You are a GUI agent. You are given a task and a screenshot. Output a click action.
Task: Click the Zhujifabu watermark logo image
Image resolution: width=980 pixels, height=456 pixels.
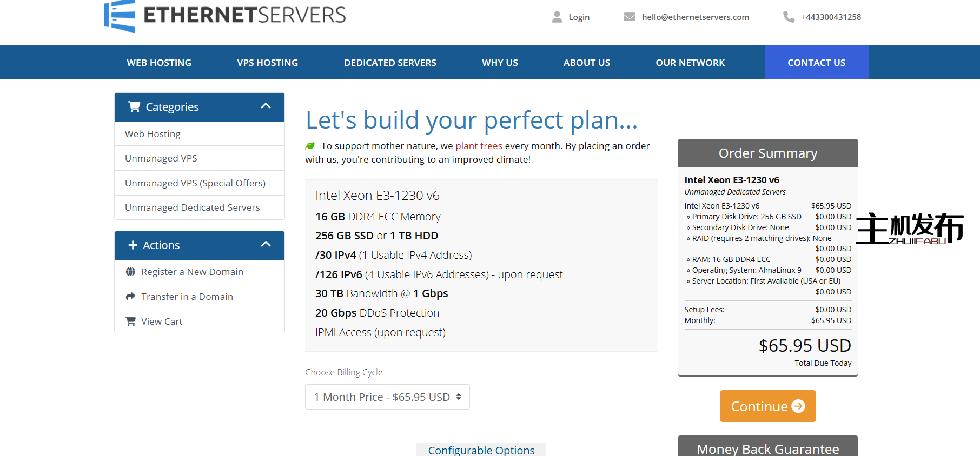point(910,229)
